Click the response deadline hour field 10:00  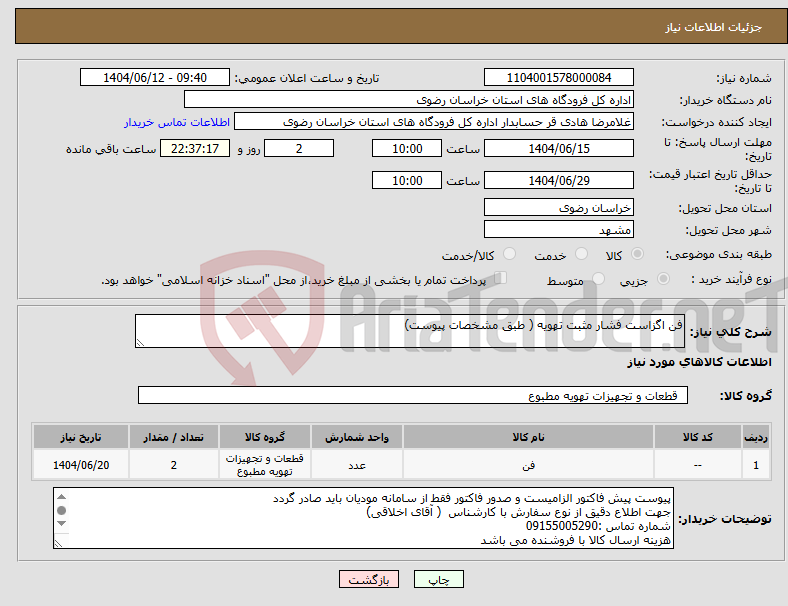click(407, 149)
